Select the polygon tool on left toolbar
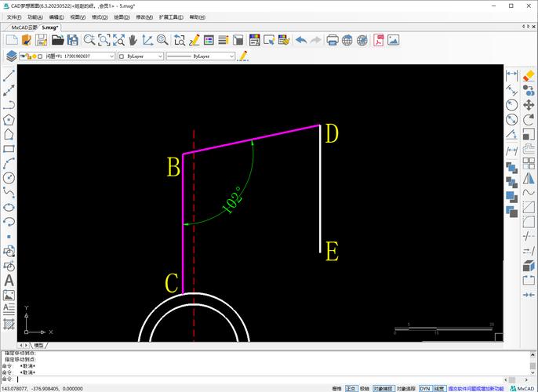 [x=9, y=120]
